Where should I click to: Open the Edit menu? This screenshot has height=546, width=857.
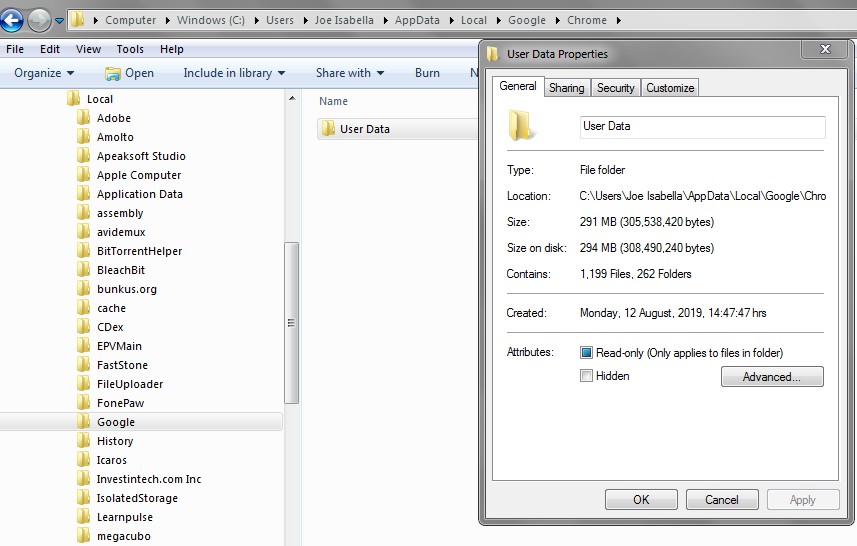click(50, 49)
